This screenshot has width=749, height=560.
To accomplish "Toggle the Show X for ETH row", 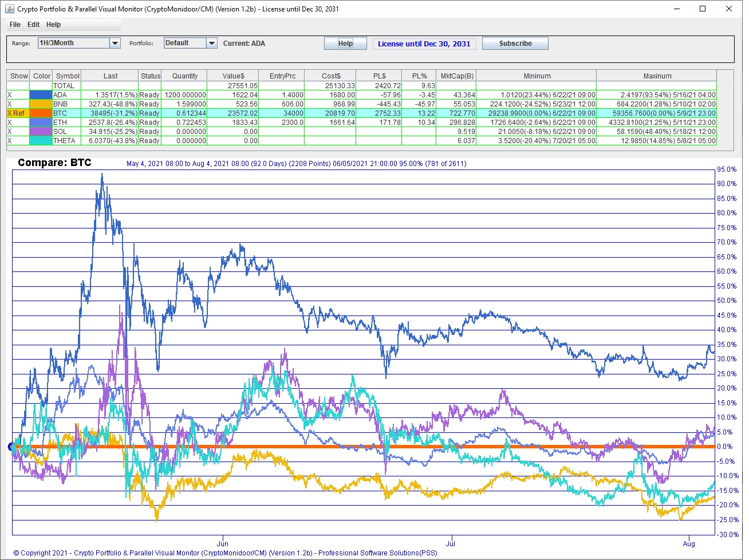I will point(18,123).
